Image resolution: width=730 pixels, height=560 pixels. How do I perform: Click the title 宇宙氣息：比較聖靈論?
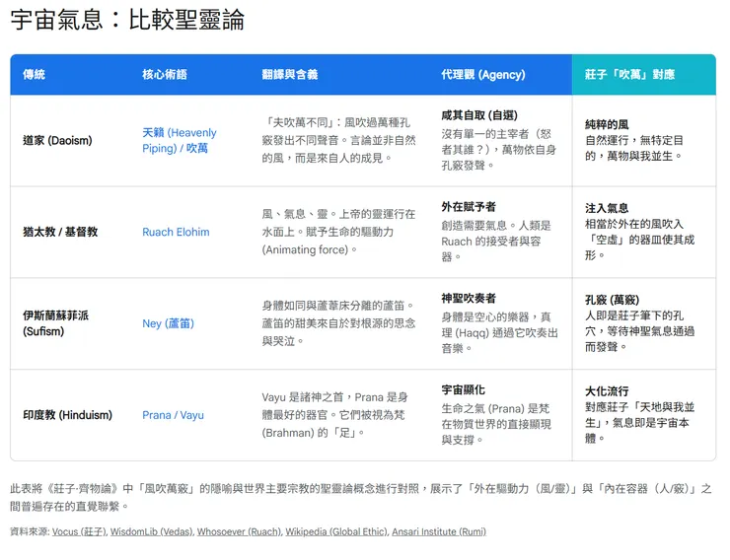tap(127, 20)
